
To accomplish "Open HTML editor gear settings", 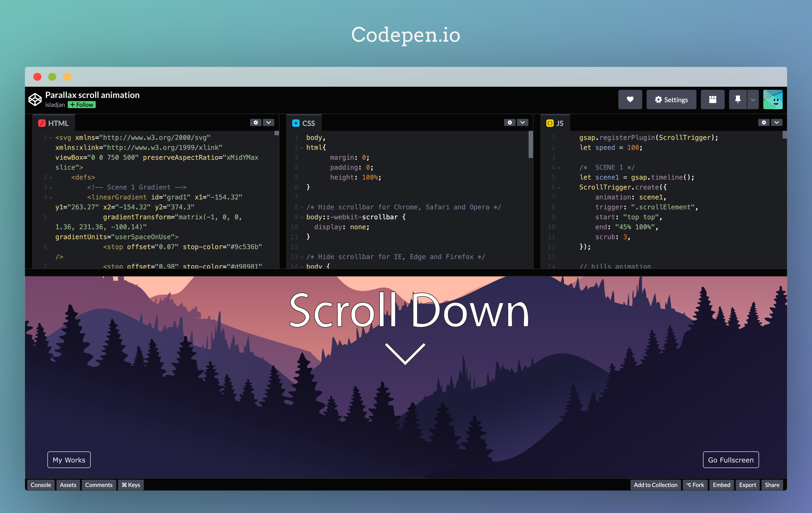I will point(256,122).
